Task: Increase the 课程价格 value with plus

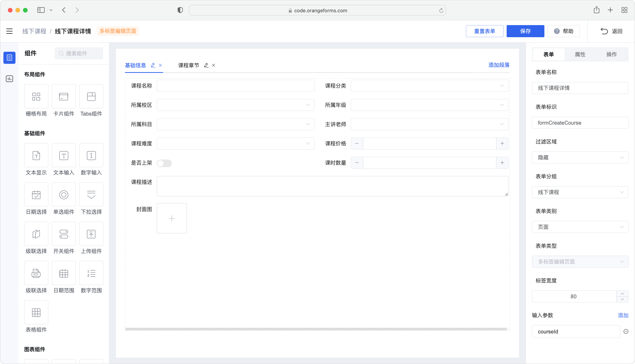Action: pyautogui.click(x=502, y=143)
